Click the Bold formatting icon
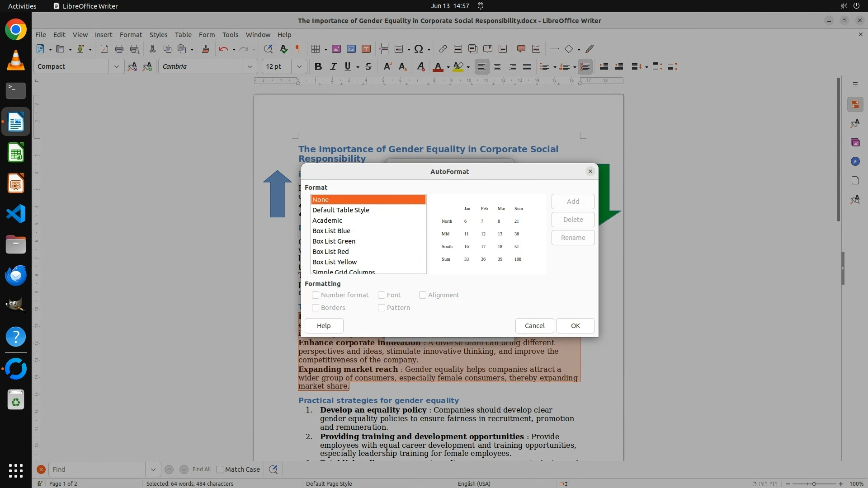868x488 pixels. coord(318,66)
